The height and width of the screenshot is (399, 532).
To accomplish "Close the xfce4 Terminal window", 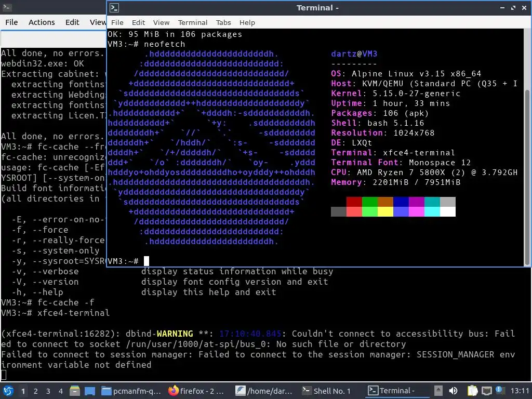I will [524, 8].
